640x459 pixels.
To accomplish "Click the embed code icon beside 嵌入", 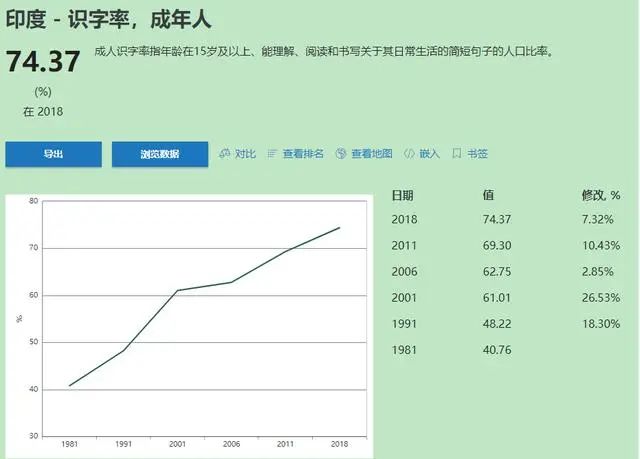I will 409,154.
